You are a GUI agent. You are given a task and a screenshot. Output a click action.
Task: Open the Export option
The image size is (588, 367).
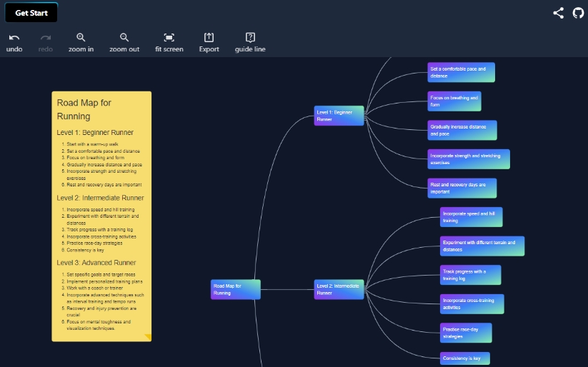pyautogui.click(x=209, y=38)
